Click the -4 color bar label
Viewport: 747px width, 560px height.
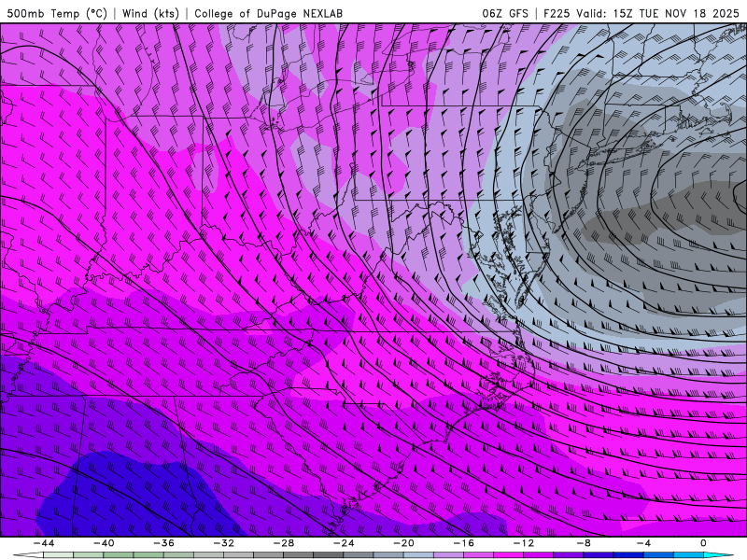tap(644, 543)
